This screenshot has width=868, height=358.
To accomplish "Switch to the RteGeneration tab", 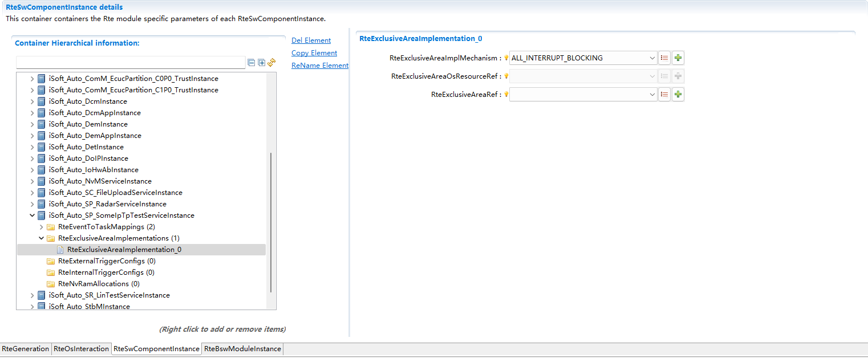I will click(x=26, y=349).
